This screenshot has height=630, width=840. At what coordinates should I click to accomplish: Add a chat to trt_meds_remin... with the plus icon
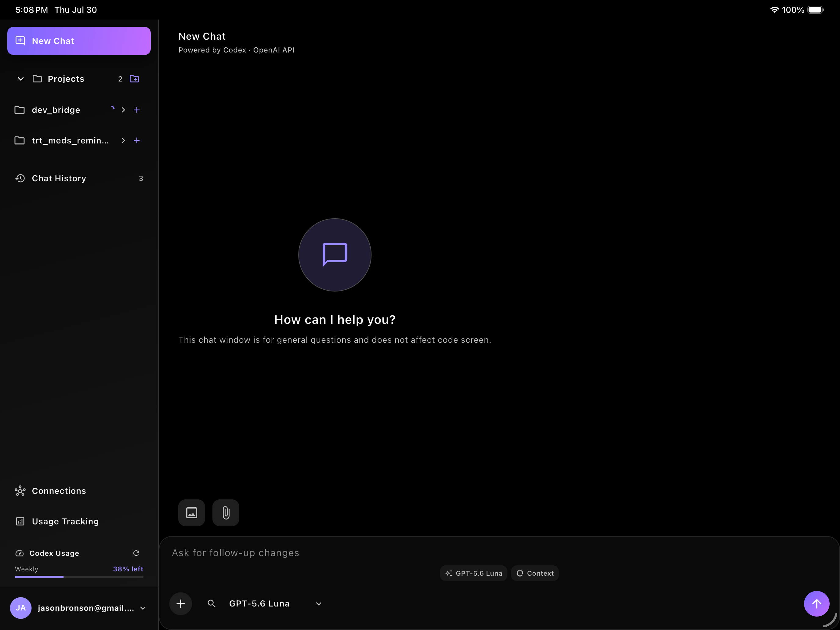tap(137, 140)
